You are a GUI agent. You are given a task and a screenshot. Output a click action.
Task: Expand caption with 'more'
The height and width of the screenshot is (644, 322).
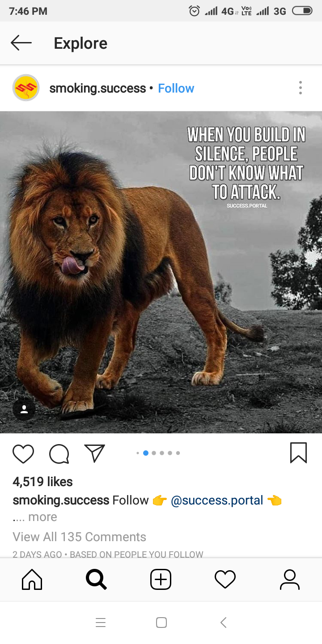42,517
